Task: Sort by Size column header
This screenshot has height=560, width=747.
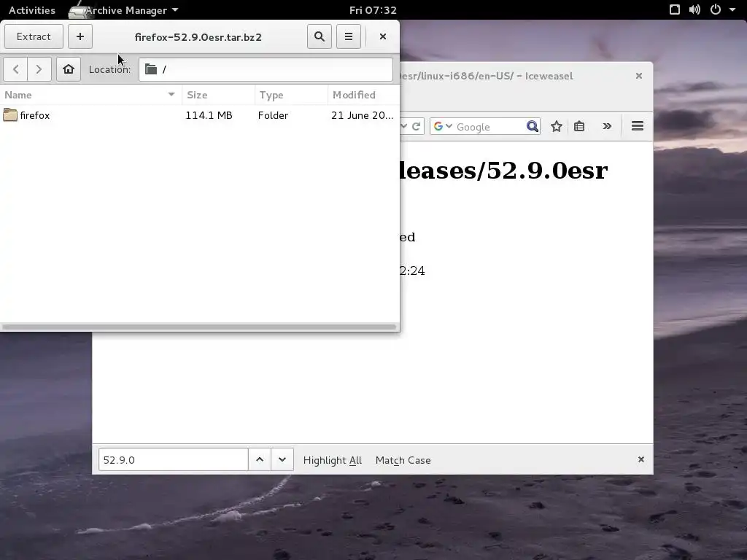Action: (218, 95)
